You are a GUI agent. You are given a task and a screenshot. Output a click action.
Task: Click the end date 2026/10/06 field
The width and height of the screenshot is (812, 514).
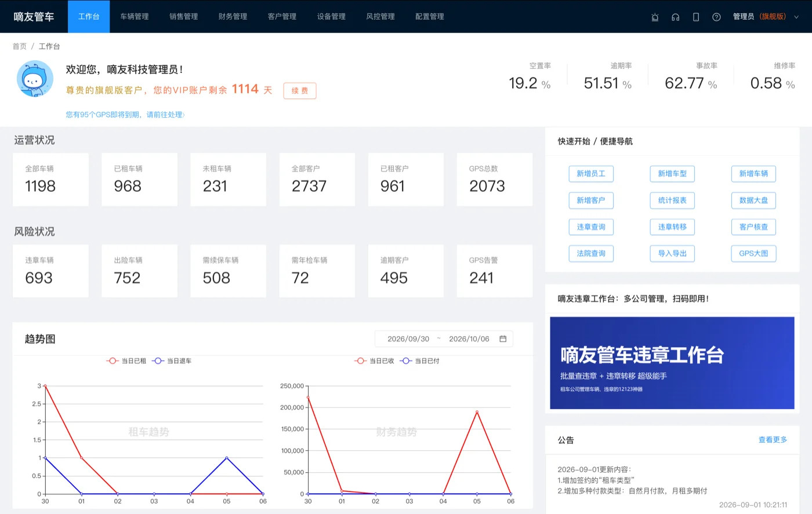[469, 339]
